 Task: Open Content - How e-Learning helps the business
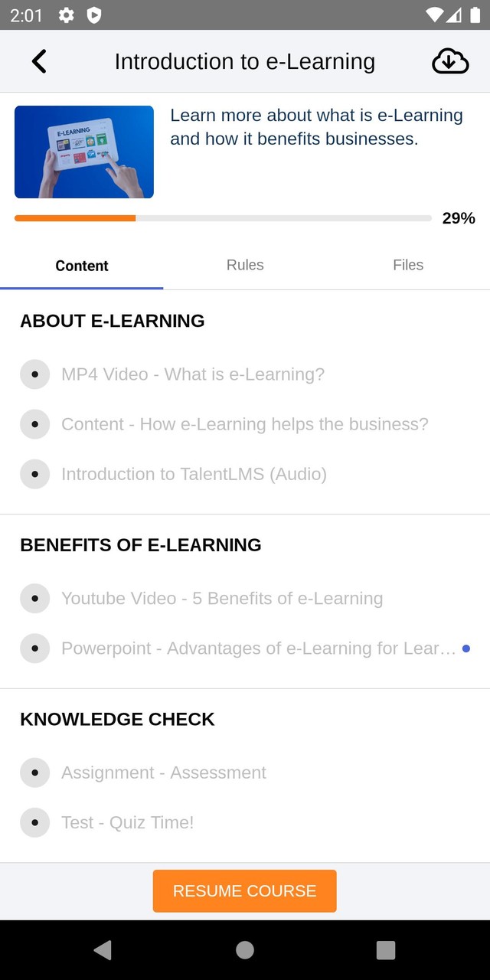pyautogui.click(x=245, y=424)
